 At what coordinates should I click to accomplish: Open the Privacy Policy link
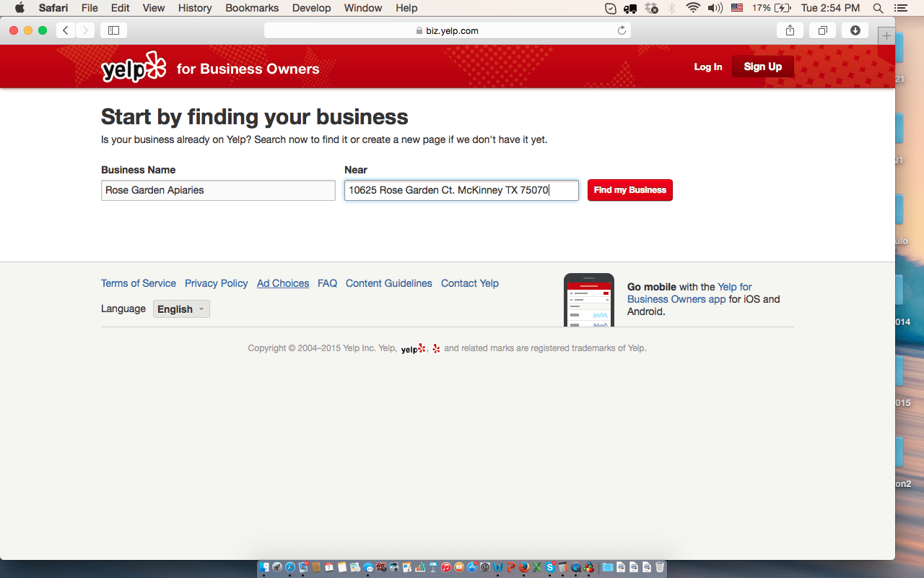217,283
